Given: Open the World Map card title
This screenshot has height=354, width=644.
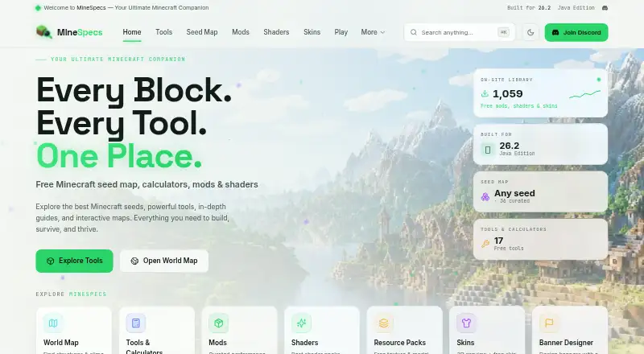Looking at the screenshot, I should 61,343.
